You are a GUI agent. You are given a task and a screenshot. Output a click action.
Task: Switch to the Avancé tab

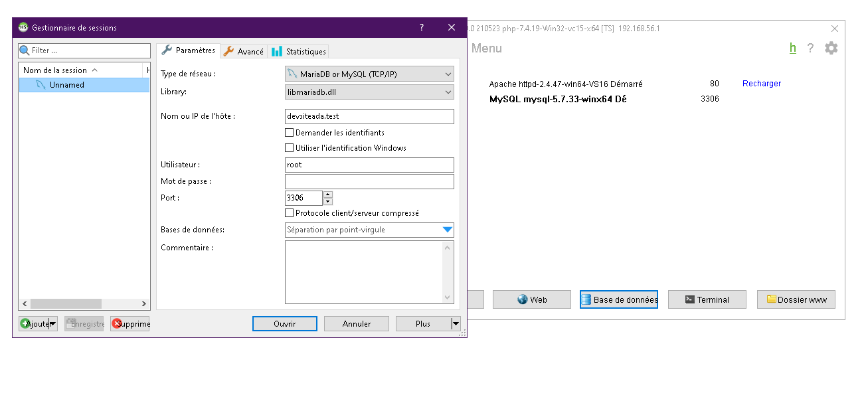tap(244, 50)
